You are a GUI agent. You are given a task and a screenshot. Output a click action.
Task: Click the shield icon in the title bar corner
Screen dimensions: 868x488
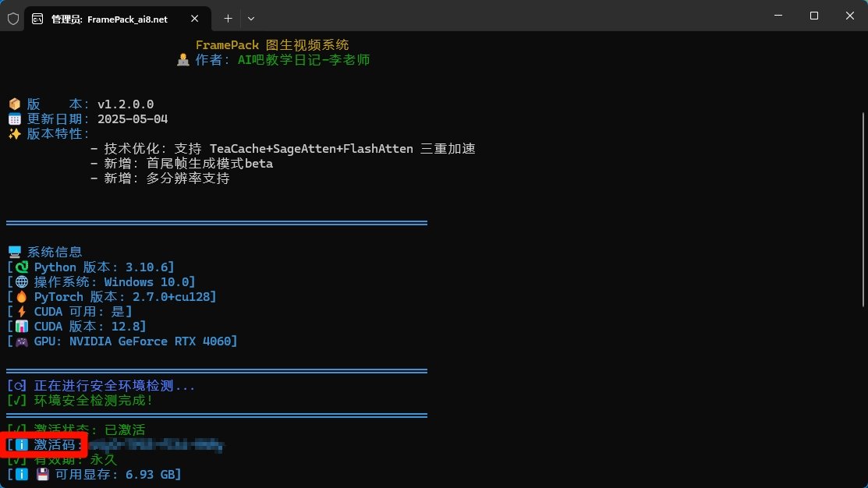(12, 18)
